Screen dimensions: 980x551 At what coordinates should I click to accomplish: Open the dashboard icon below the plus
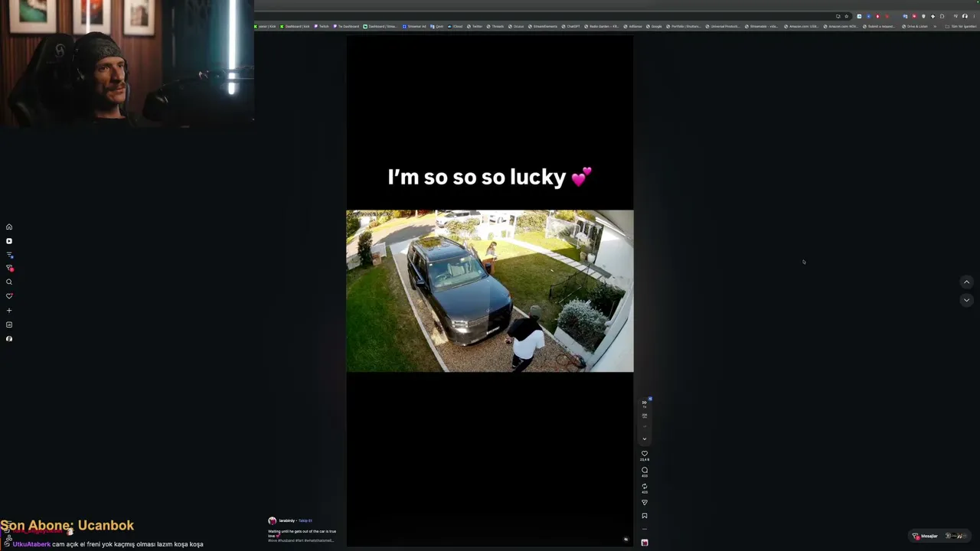[9, 324]
